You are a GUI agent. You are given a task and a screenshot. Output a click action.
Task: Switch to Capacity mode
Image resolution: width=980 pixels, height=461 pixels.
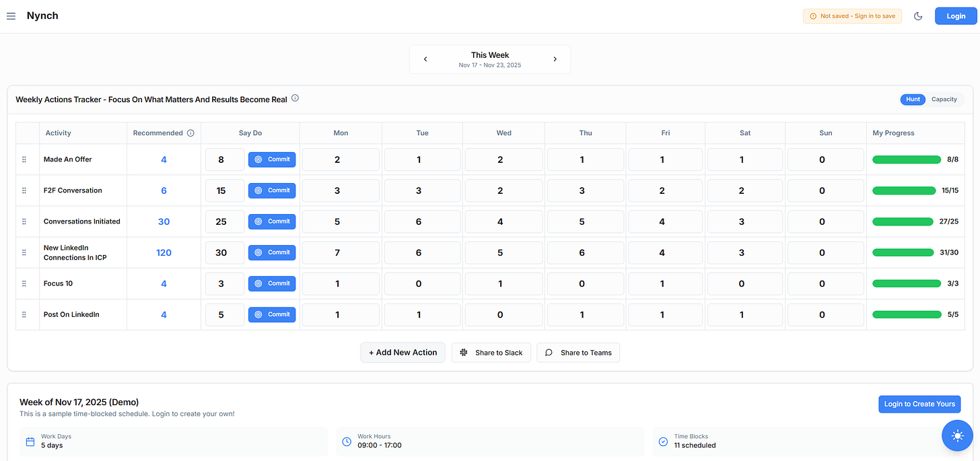point(944,99)
